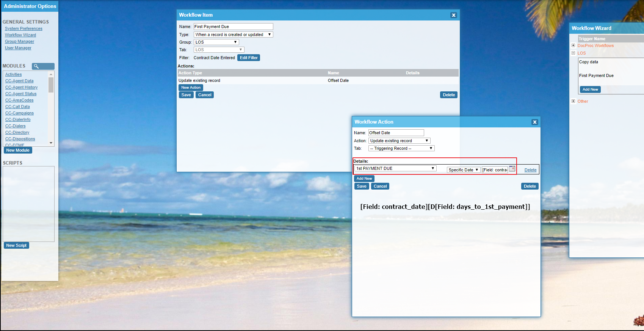Save the Workflow Item
Viewport: 644px width, 331px height.
186,95
